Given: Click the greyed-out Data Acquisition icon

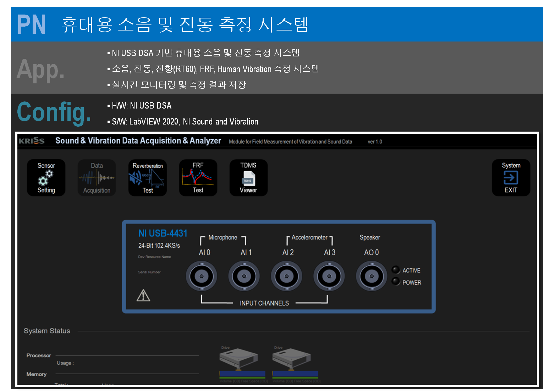Looking at the screenshot, I should coord(97,178).
